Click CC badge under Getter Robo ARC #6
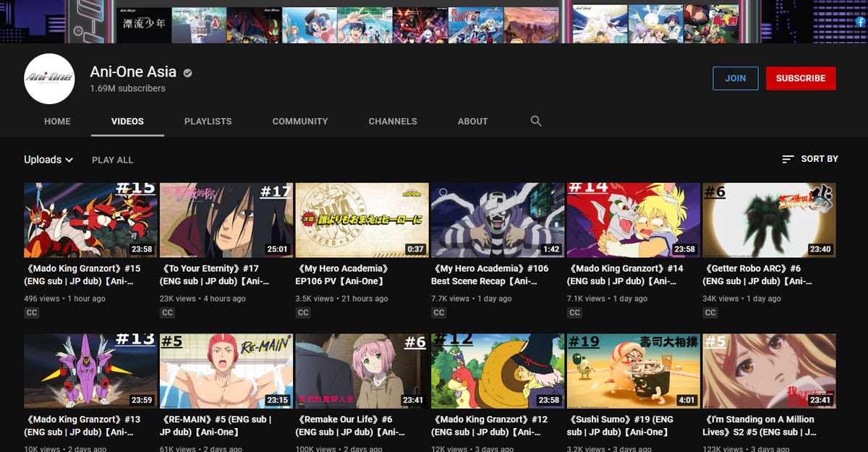The image size is (868, 452). coord(710,312)
